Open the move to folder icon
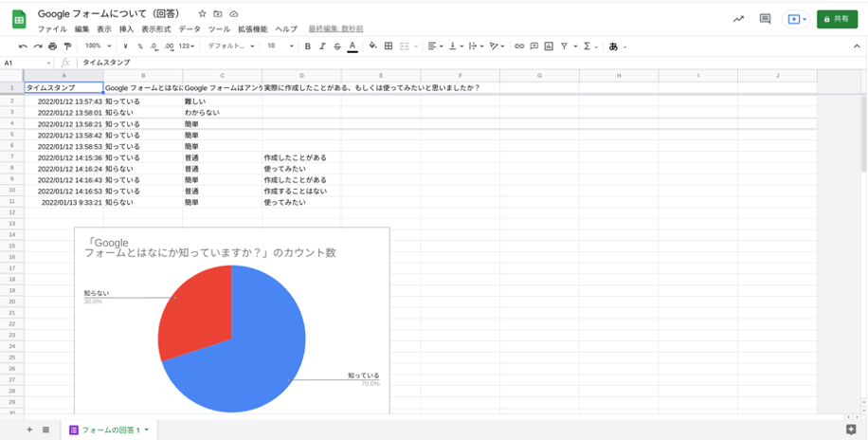 coord(218,14)
